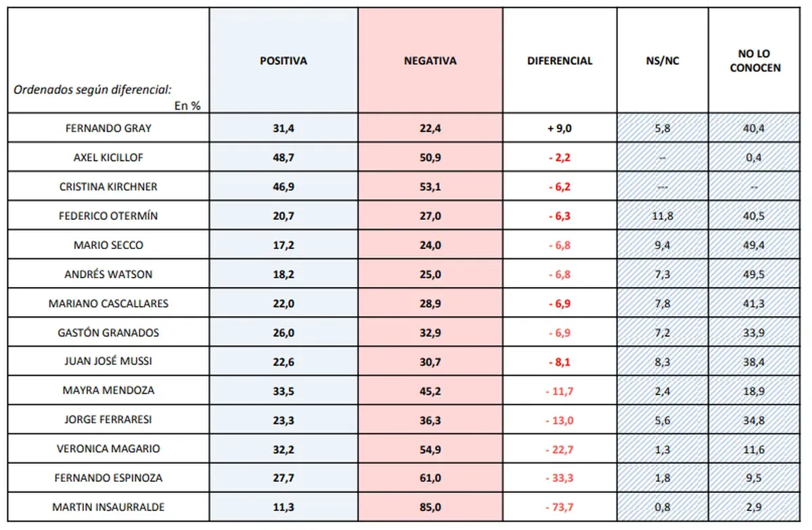Viewport: 812px width, 530px height.
Task: Click the MAYRA MENDOZA name cell
Action: coord(108,390)
